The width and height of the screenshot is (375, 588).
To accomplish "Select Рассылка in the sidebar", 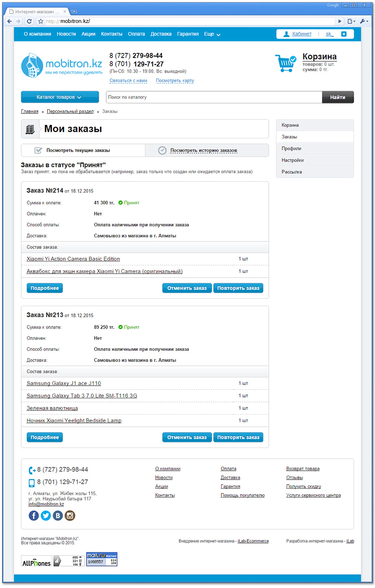I will pyautogui.click(x=315, y=172).
